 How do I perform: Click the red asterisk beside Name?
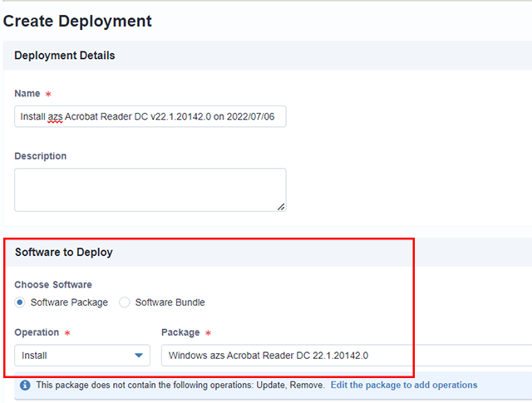[x=48, y=95]
